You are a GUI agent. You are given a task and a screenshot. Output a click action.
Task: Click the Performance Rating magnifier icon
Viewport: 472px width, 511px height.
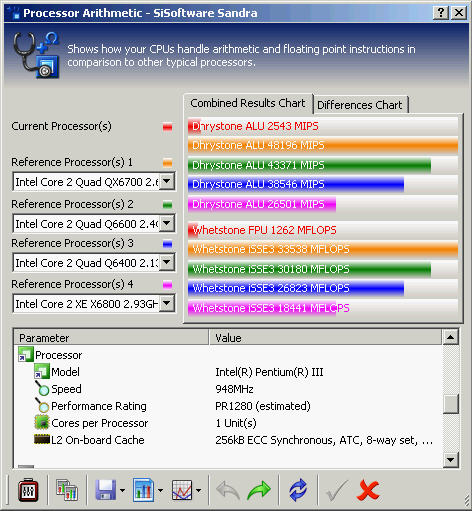[42, 405]
